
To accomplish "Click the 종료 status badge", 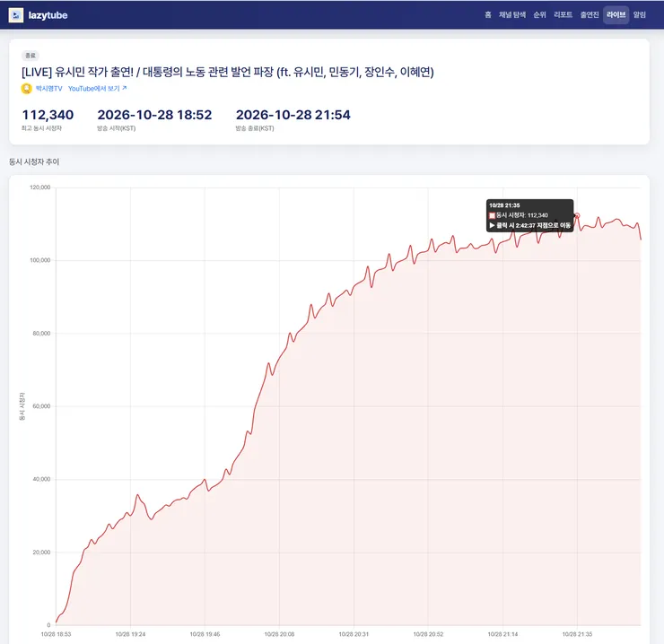I will pyautogui.click(x=31, y=56).
